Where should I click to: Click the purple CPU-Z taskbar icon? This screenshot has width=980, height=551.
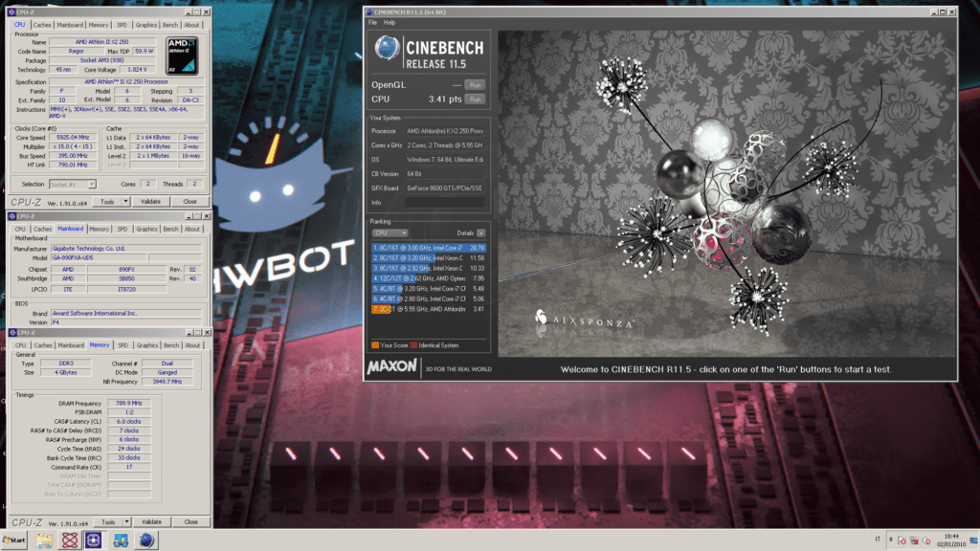pos(94,540)
